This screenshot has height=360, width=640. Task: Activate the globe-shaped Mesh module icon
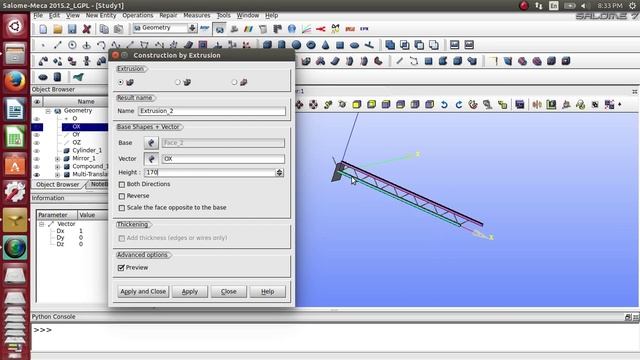tap(291, 29)
